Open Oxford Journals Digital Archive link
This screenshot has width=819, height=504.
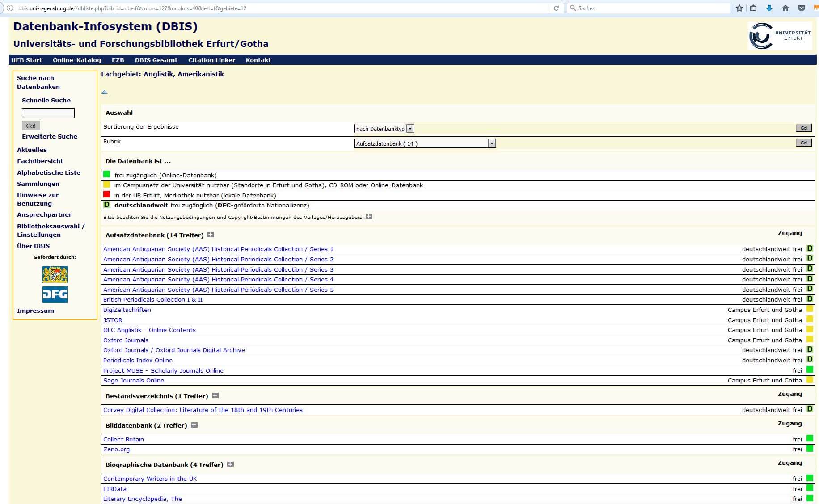174,350
